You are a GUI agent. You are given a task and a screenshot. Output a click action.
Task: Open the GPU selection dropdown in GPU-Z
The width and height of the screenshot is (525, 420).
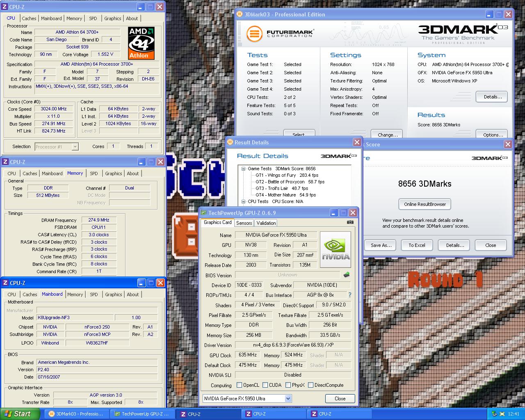tap(288, 398)
